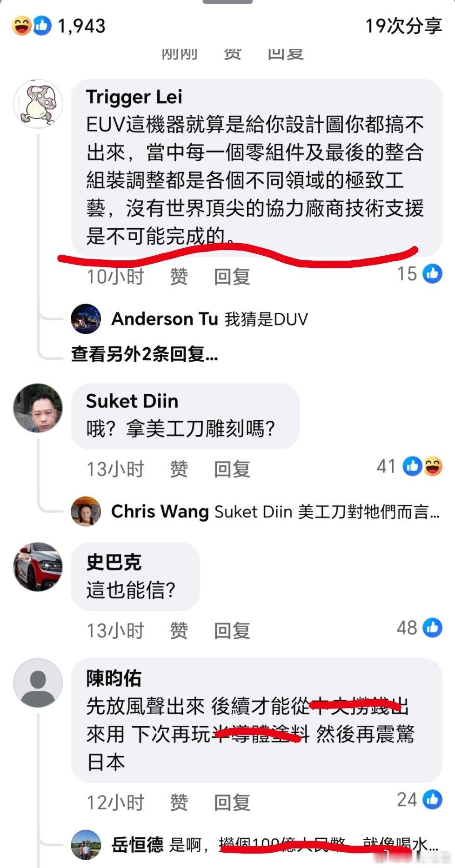Open 陳昀佑's default profile avatar
Viewport: 455px width, 868px height.
point(38,683)
